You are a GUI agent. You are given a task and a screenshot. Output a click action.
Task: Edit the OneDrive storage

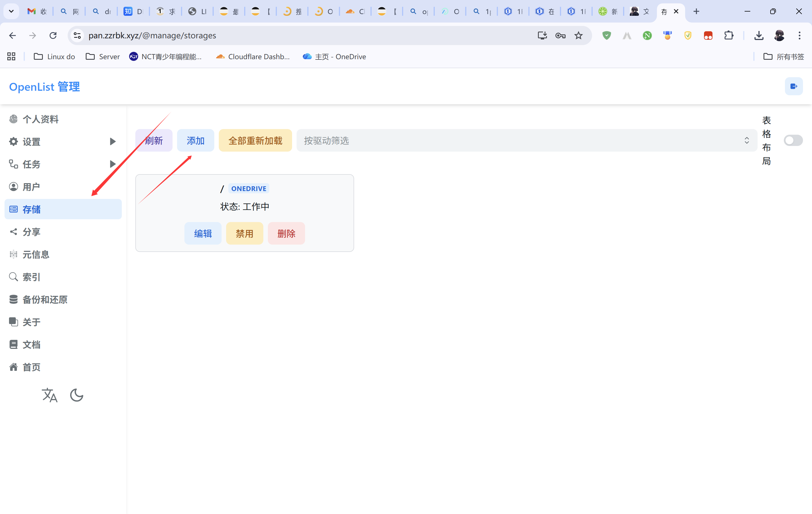pyautogui.click(x=203, y=233)
